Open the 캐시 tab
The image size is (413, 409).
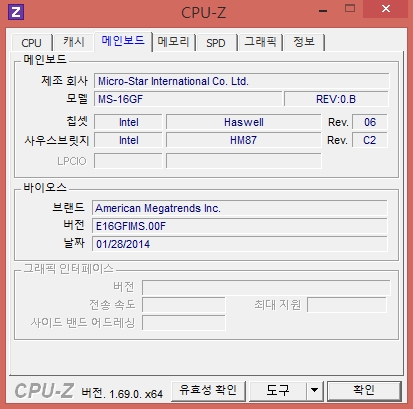pyautogui.click(x=74, y=42)
